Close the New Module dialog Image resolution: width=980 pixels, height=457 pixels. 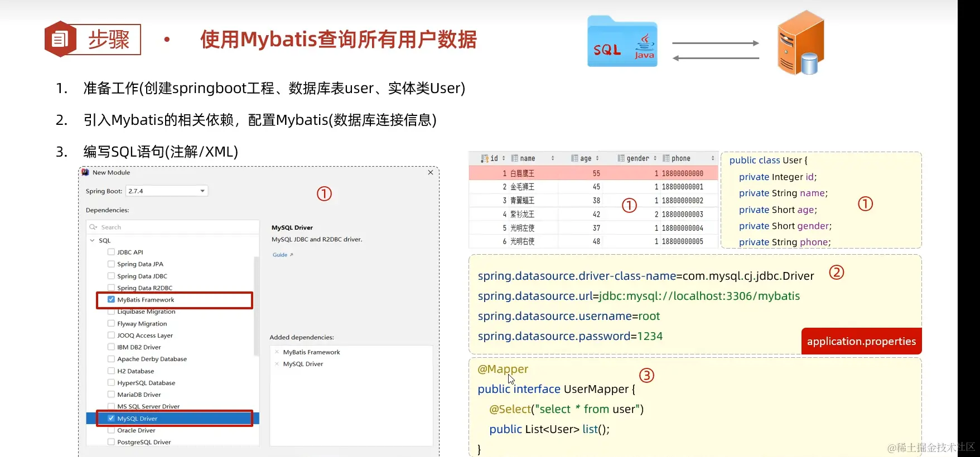[x=431, y=173]
